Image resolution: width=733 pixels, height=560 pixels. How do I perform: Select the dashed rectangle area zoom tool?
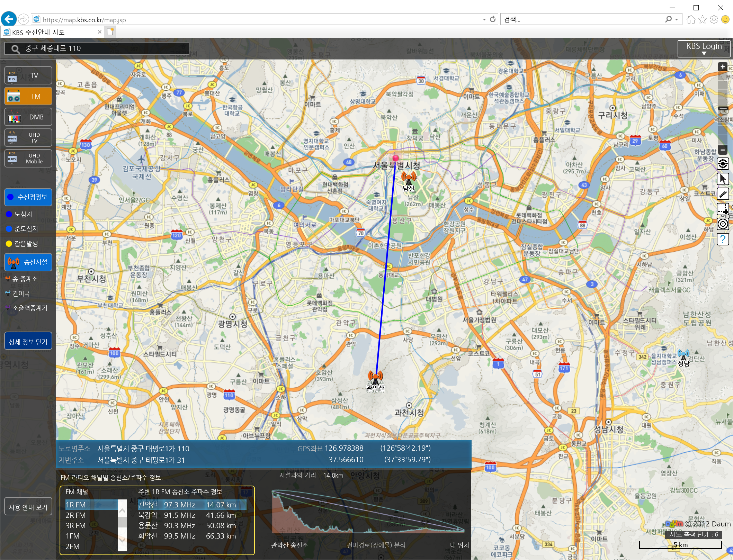pos(723,209)
